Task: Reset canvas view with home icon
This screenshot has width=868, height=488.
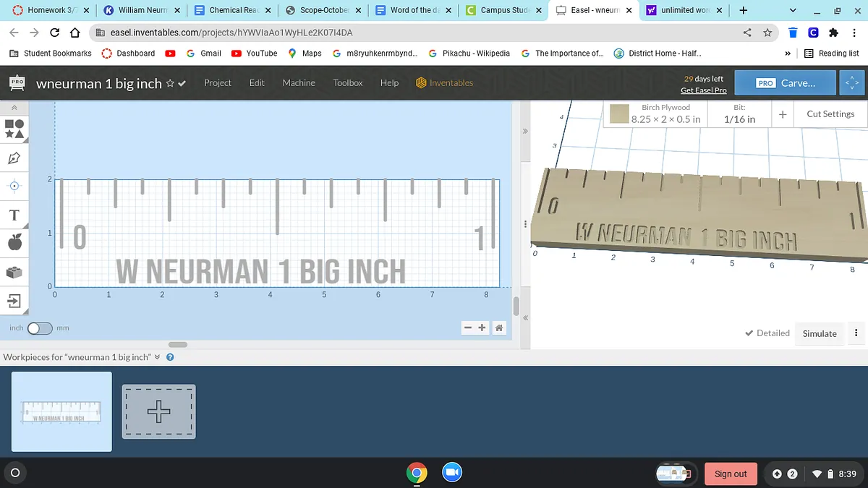Action: [499, 328]
